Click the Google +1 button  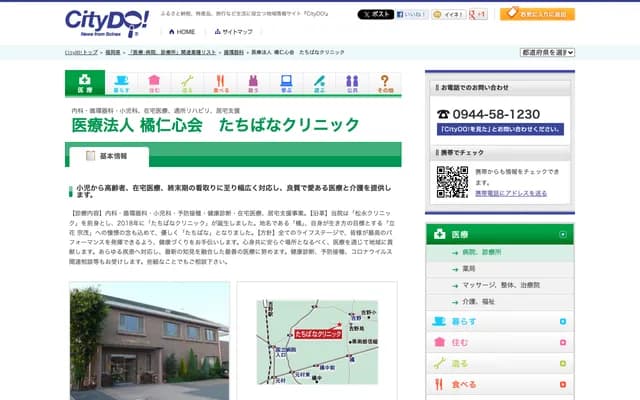[x=478, y=14]
